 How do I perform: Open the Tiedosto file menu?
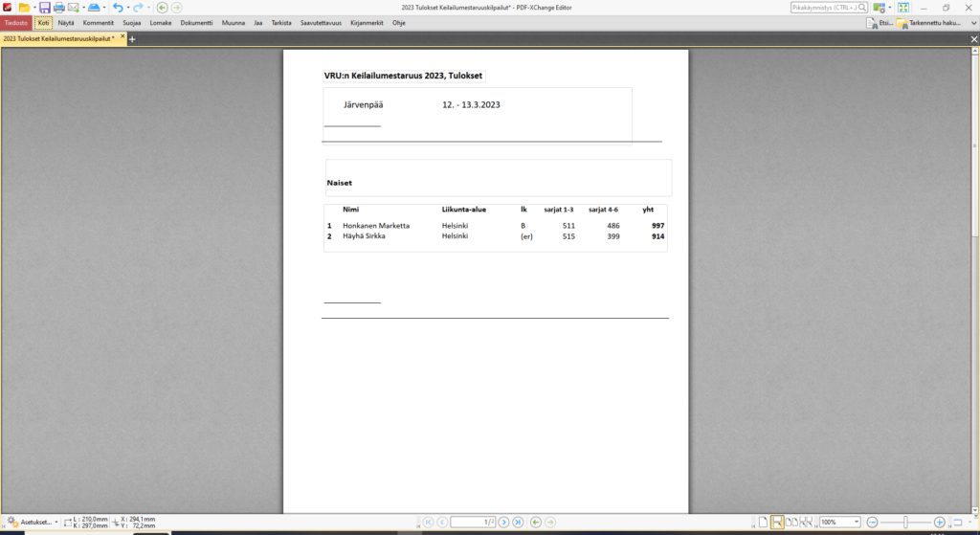pyautogui.click(x=16, y=22)
